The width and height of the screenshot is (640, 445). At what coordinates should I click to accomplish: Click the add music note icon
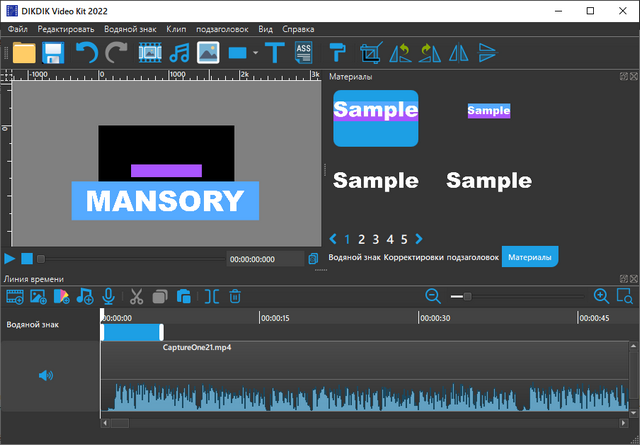point(179,53)
